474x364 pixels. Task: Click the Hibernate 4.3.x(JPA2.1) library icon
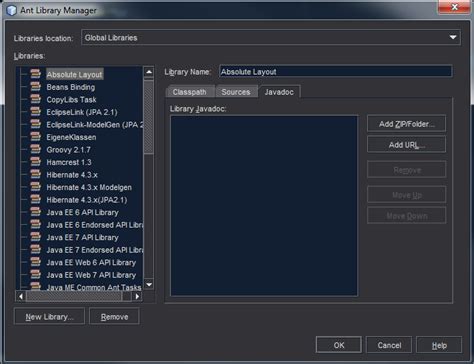pos(35,199)
